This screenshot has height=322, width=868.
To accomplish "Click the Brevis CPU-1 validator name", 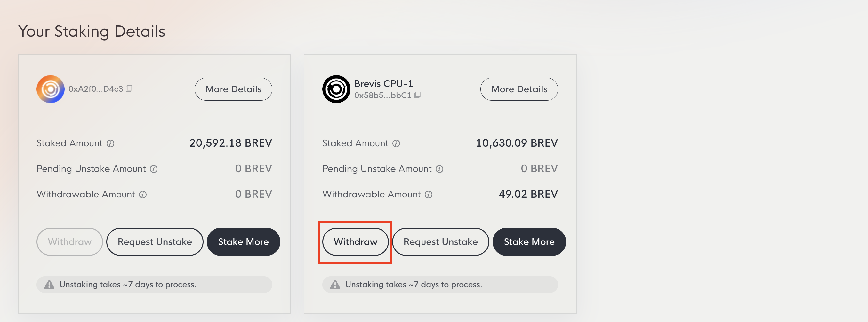I will [383, 83].
